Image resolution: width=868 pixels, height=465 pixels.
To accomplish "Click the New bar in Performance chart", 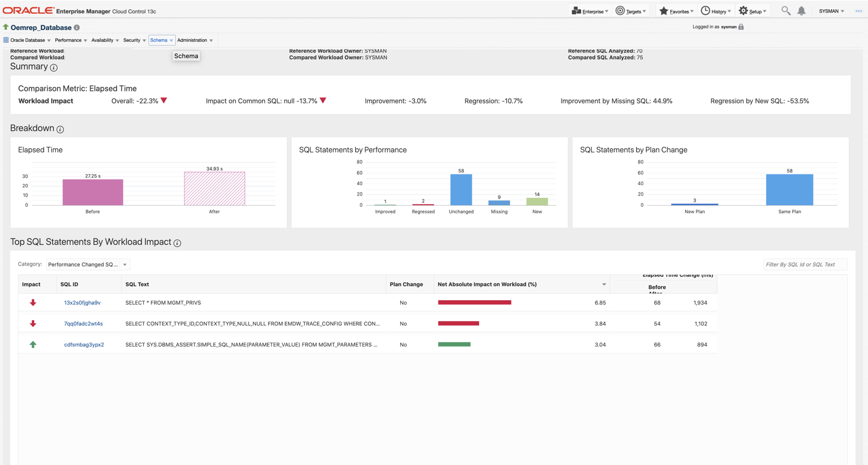I will [537, 201].
